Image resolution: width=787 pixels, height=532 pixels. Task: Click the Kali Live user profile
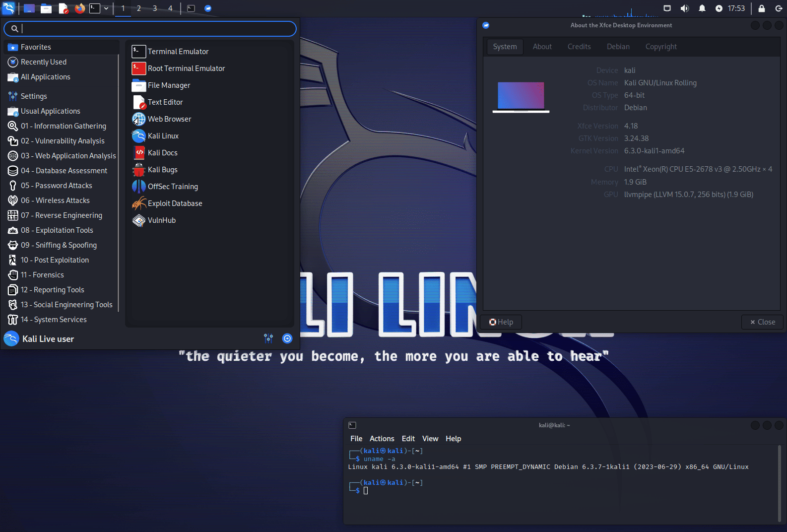tap(39, 339)
